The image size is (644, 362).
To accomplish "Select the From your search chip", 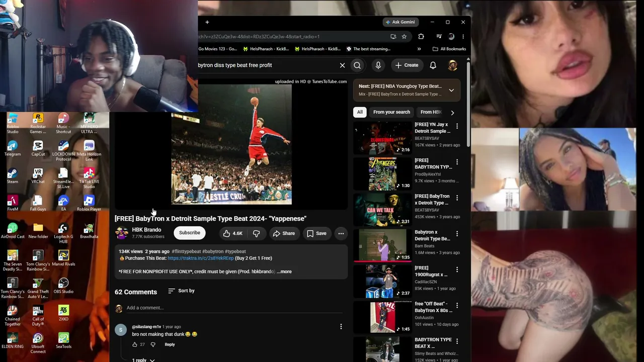I will 391,112.
